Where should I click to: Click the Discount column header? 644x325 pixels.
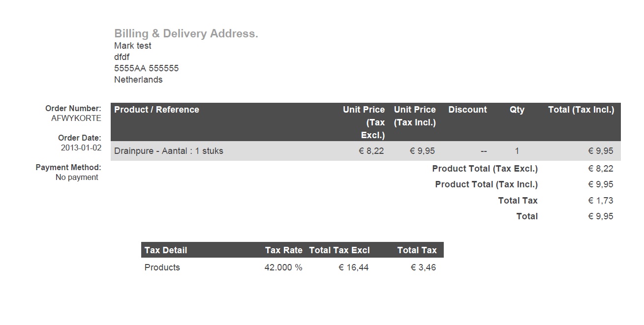467,110
